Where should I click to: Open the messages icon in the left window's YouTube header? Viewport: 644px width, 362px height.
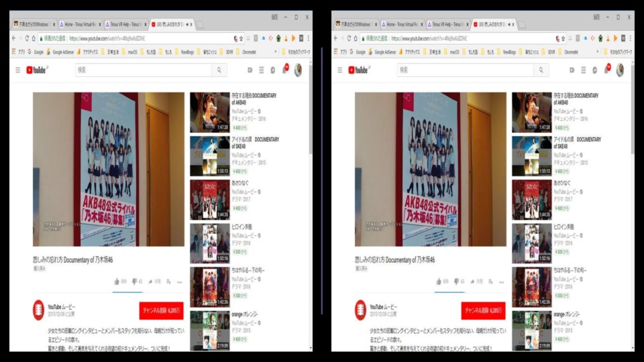point(273,70)
